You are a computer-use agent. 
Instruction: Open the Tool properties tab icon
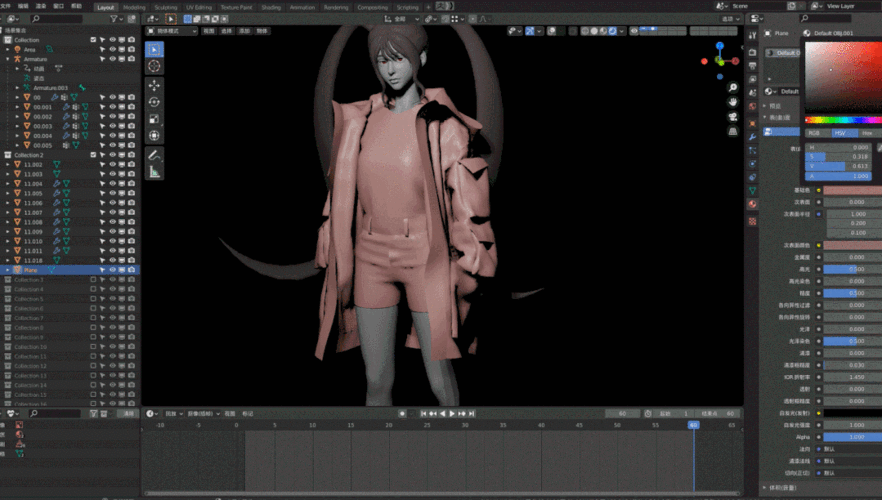[753, 35]
